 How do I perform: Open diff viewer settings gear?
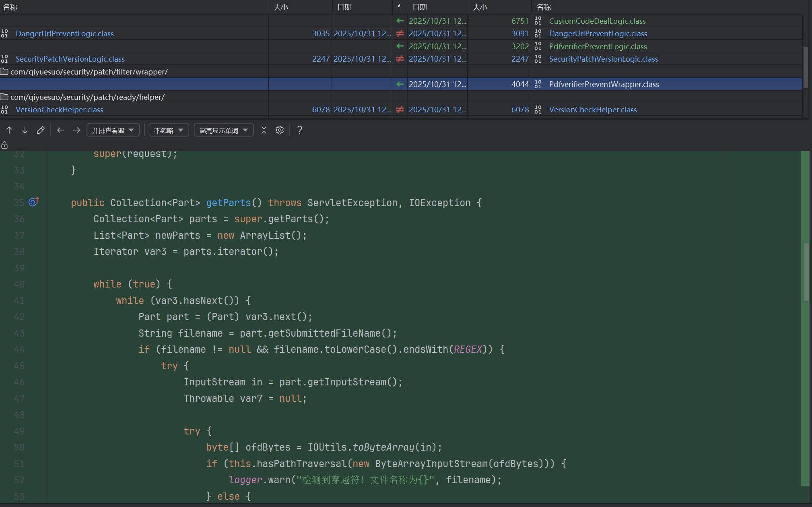point(280,130)
